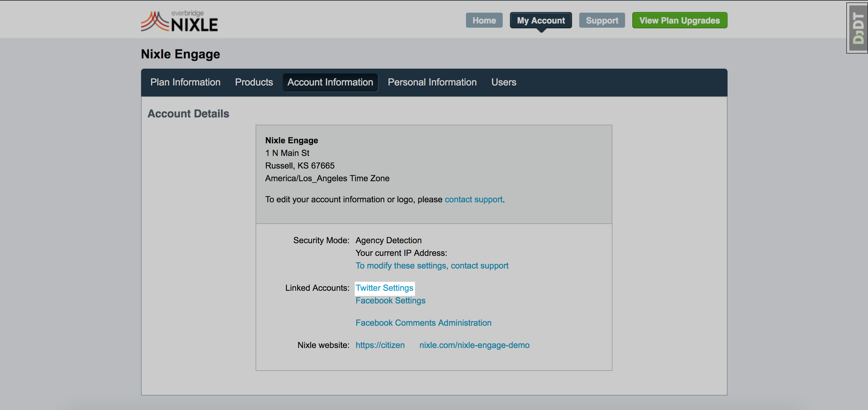Click the Linked Accounts label

(317, 288)
